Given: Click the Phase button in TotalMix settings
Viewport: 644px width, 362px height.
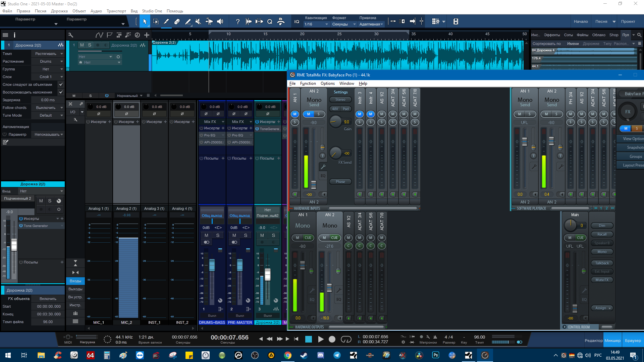Looking at the screenshot, I should click(340, 182).
